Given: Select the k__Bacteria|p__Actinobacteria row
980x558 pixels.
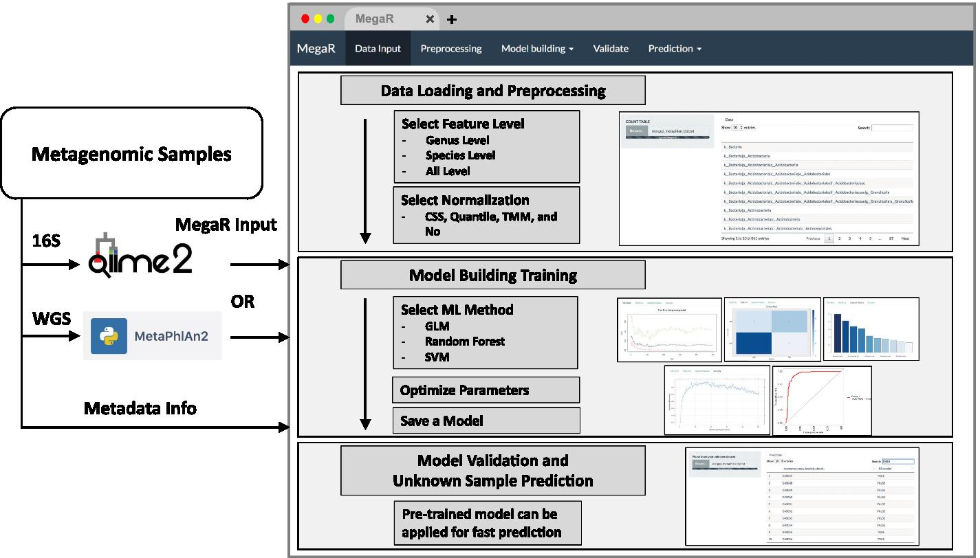Looking at the screenshot, I should point(817,210).
